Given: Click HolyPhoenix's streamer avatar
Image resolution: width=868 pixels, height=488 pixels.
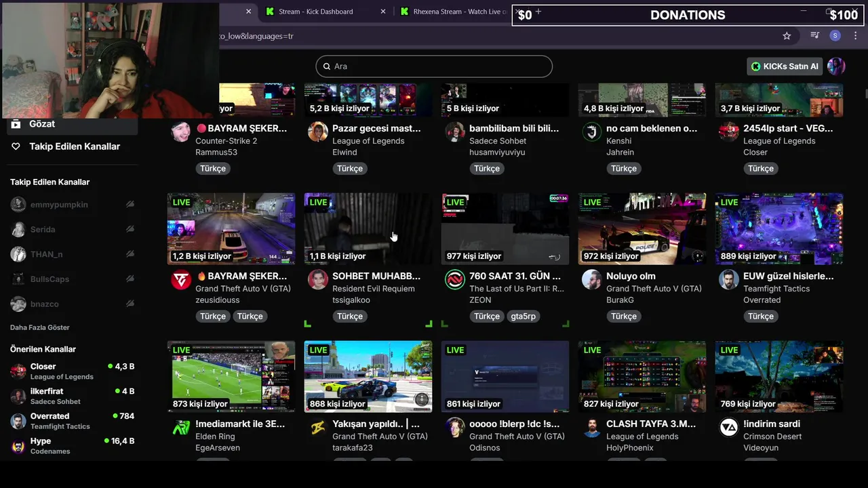Looking at the screenshot, I should [591, 427].
